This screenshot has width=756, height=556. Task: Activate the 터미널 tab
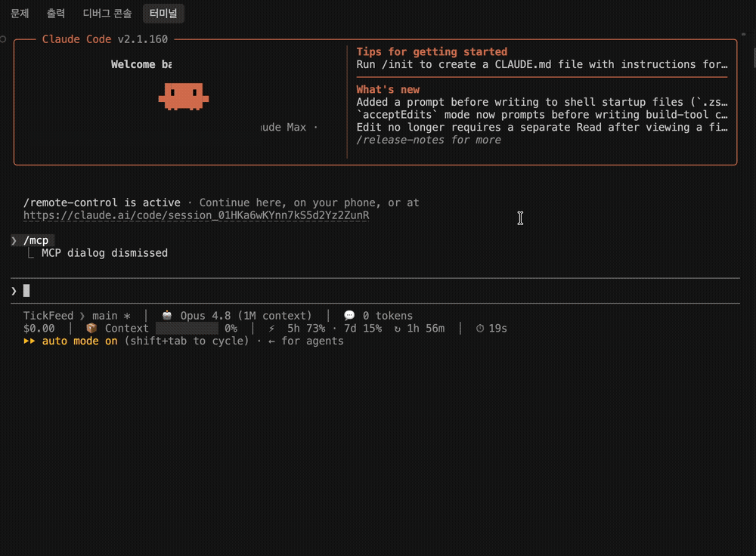coord(163,14)
